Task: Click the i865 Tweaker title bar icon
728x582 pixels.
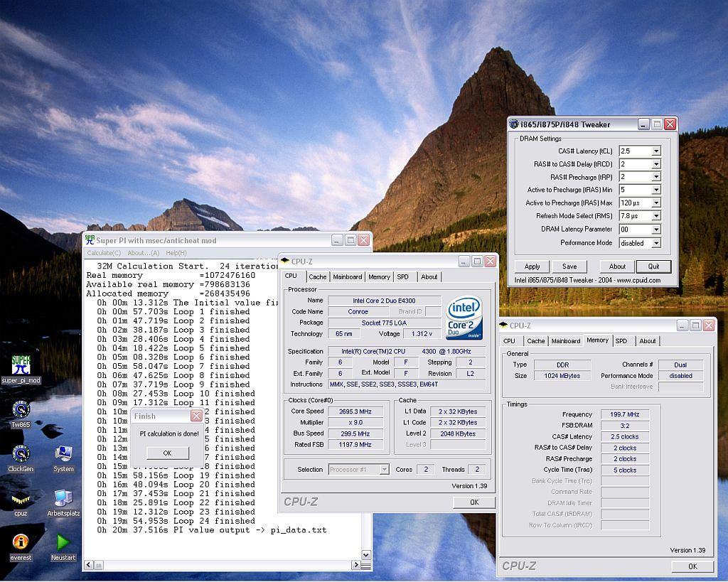Action: click(x=514, y=124)
